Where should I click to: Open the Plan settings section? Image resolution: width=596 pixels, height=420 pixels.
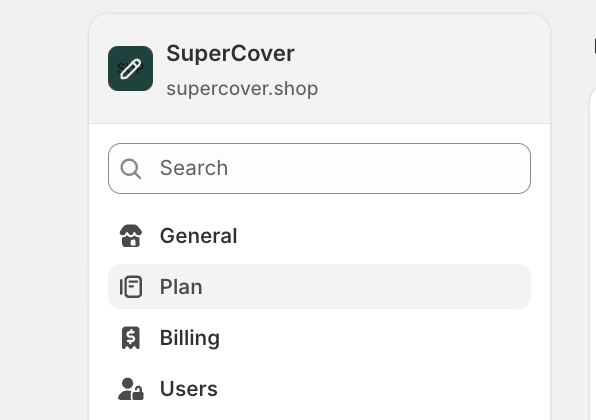click(319, 287)
